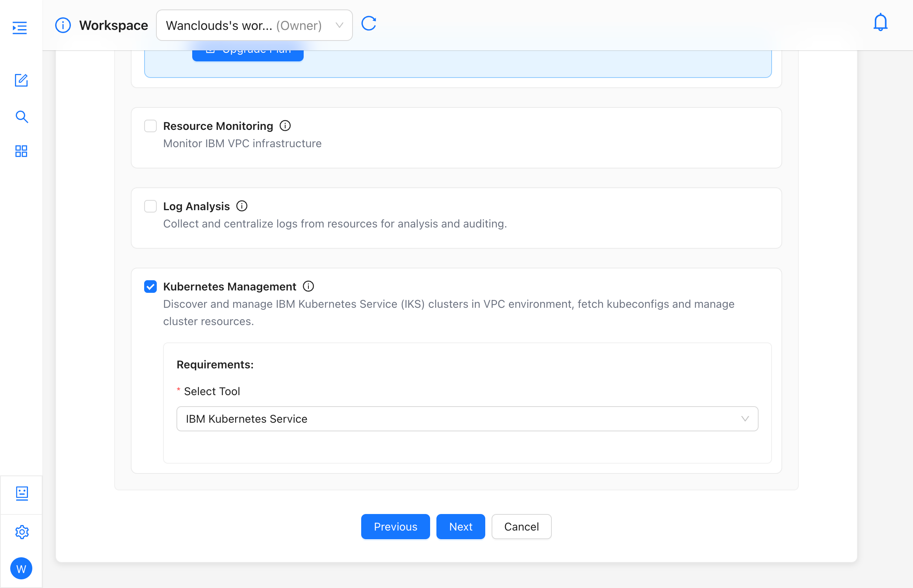The image size is (913, 588).
Task: Enable the Resource Monitoring checkbox
Action: [x=150, y=126]
